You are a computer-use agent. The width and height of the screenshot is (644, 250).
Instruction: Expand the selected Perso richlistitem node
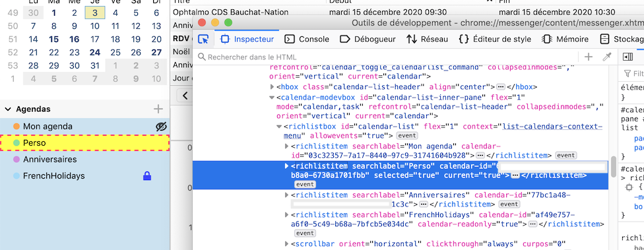tap(286, 166)
